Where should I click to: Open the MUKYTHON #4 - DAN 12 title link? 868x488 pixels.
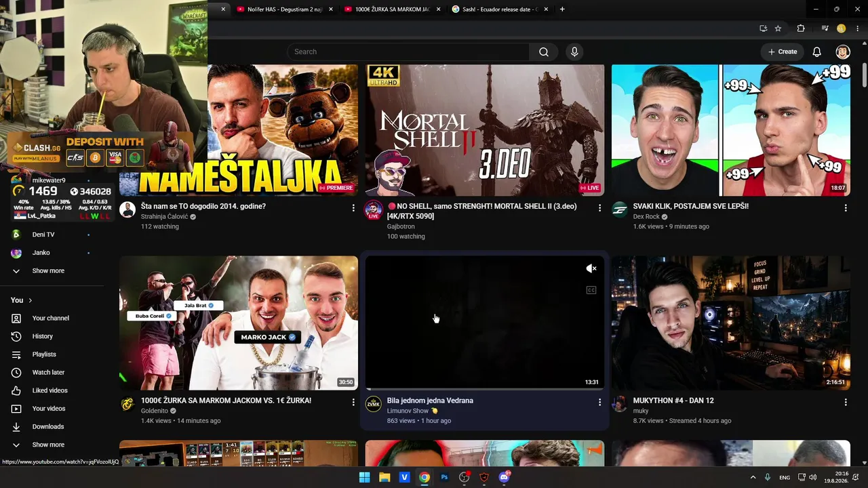tap(673, 401)
